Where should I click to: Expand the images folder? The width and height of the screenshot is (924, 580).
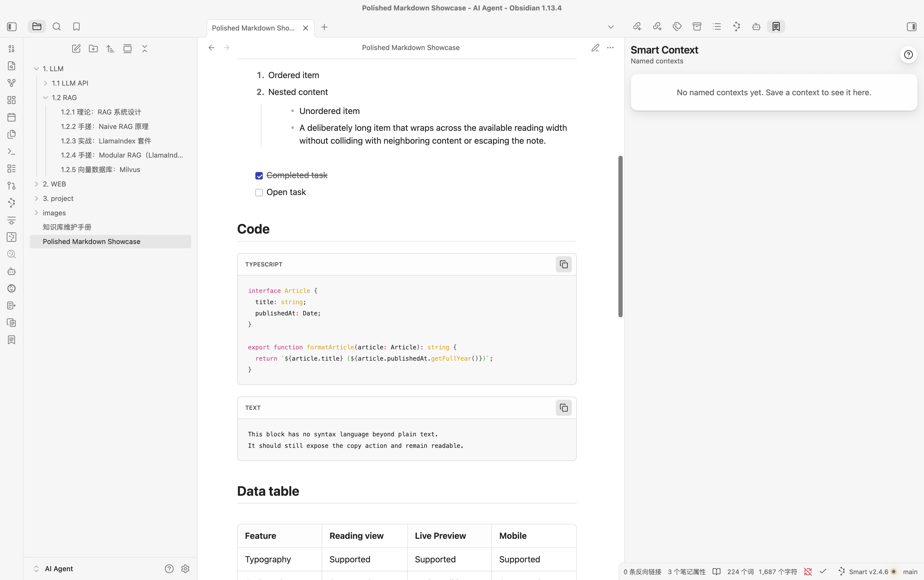[36, 213]
